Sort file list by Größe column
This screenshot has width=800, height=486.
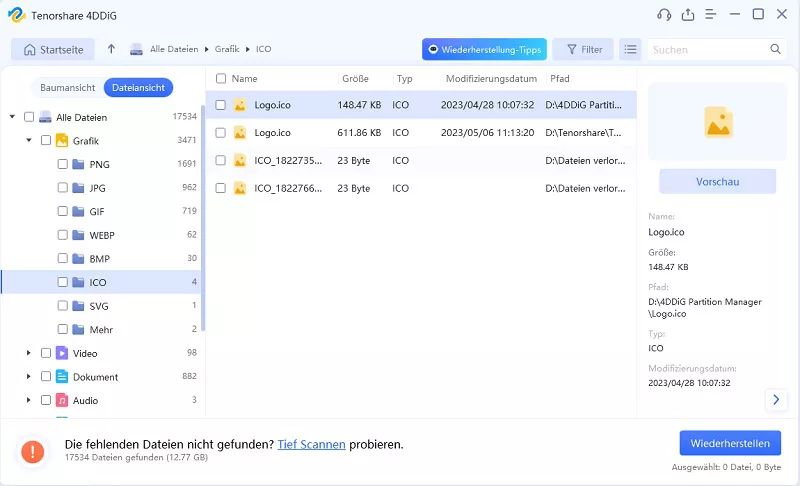356,79
